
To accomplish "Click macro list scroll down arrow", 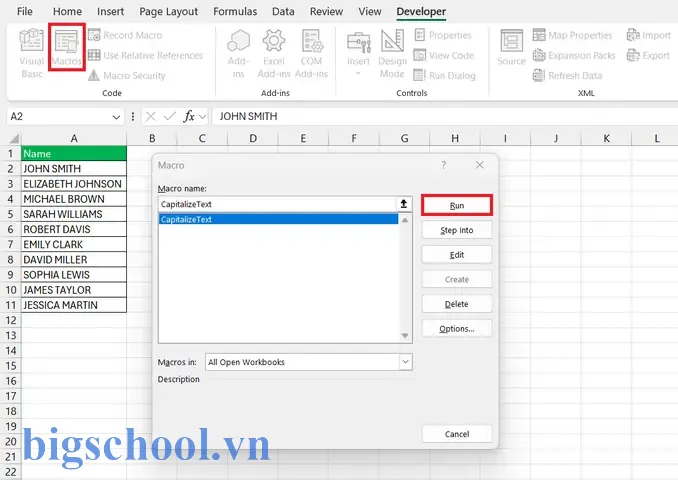I will 405,336.
